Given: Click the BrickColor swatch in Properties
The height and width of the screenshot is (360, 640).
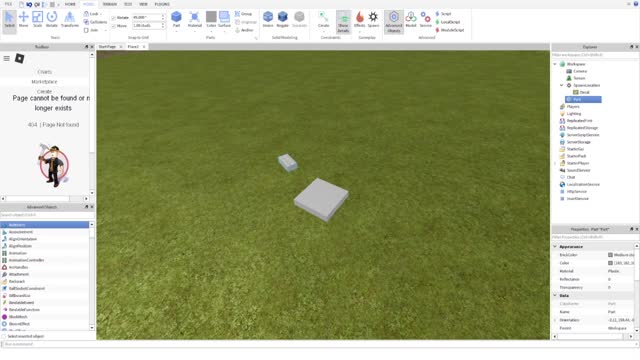Looking at the screenshot, I should click(610, 255).
